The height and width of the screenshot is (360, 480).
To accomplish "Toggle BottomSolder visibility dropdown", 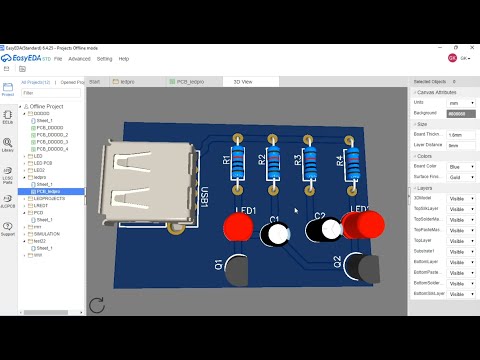I will click(x=461, y=284).
